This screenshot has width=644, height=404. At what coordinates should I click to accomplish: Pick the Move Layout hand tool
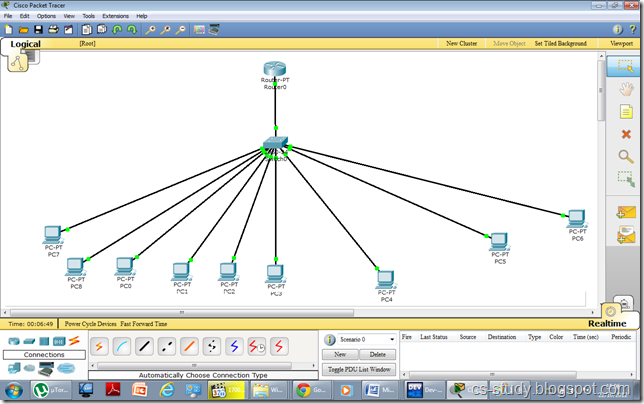626,89
